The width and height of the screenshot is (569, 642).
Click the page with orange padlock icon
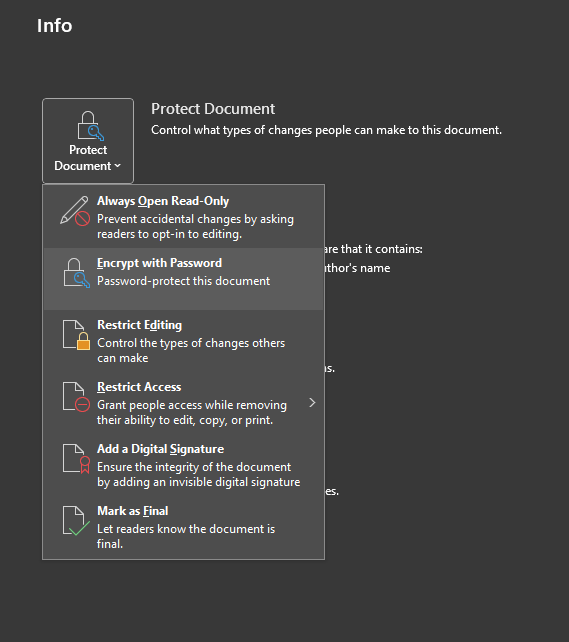point(76,335)
